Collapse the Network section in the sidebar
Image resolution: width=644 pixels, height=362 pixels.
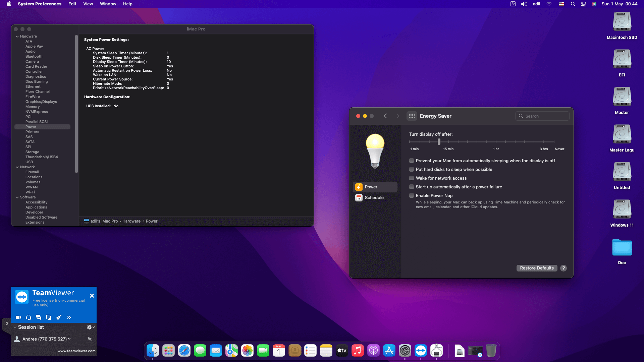17,167
